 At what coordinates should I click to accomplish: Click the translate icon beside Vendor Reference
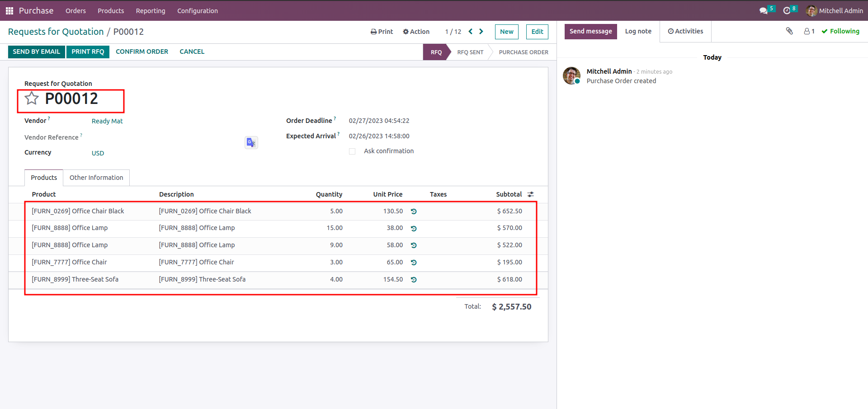[x=251, y=143]
